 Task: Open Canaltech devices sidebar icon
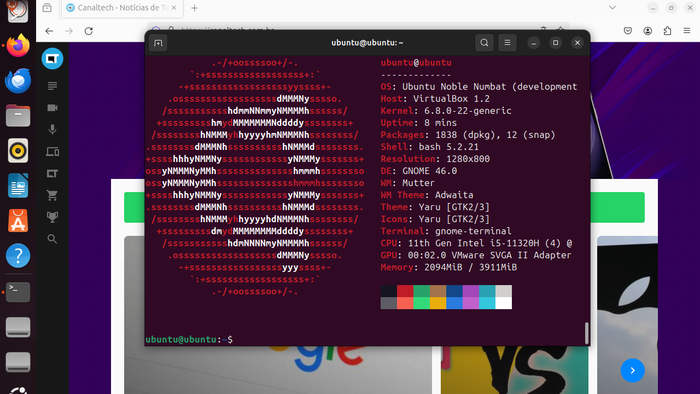click(52, 152)
